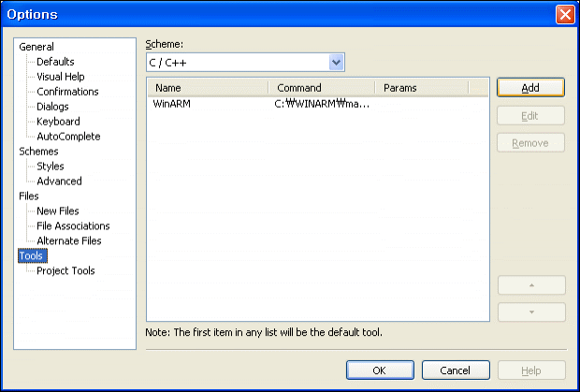Click the Remove button
The width and height of the screenshot is (580, 392).
point(530,143)
